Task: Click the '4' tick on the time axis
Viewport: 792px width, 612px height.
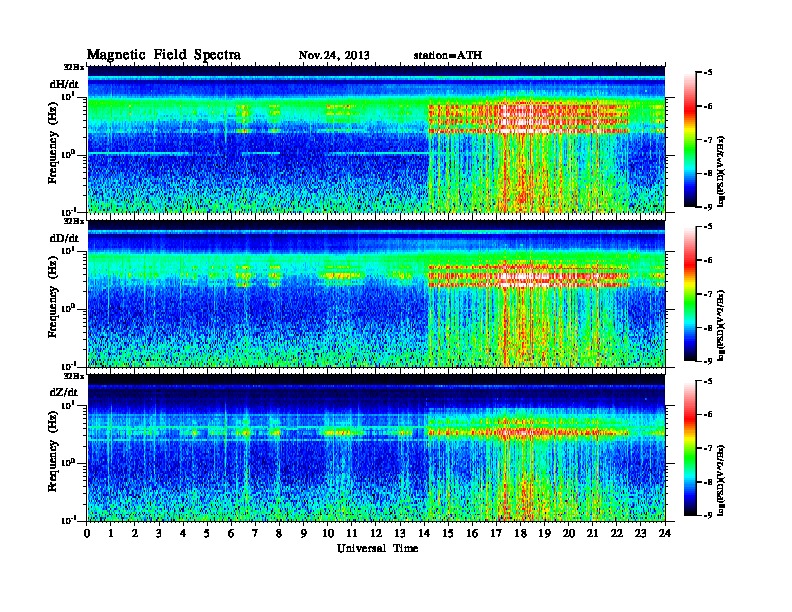Action: tap(183, 534)
